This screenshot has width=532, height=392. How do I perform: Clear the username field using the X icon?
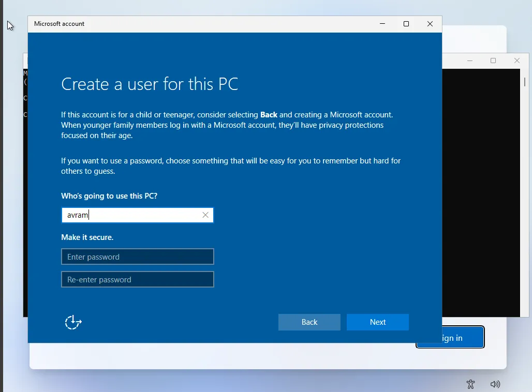205,215
